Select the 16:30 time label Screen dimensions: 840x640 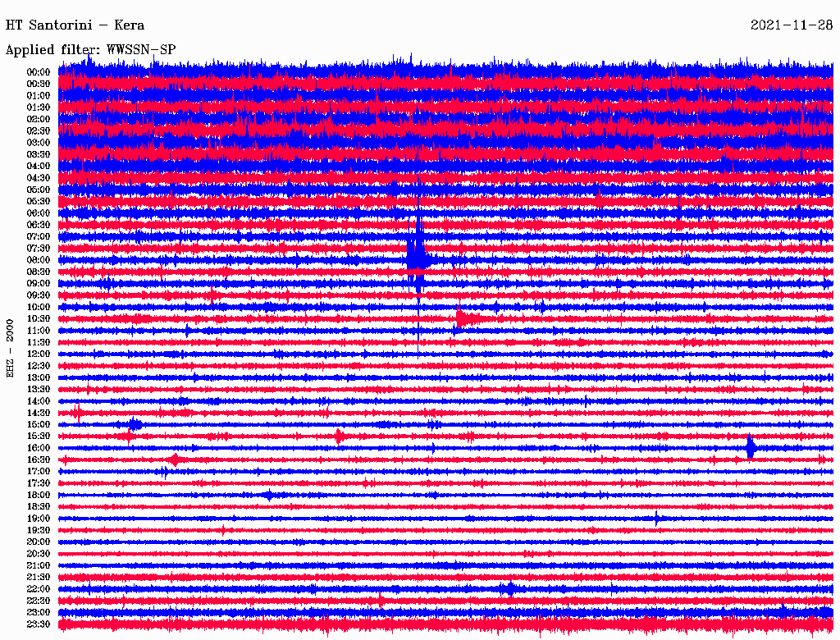coord(39,460)
